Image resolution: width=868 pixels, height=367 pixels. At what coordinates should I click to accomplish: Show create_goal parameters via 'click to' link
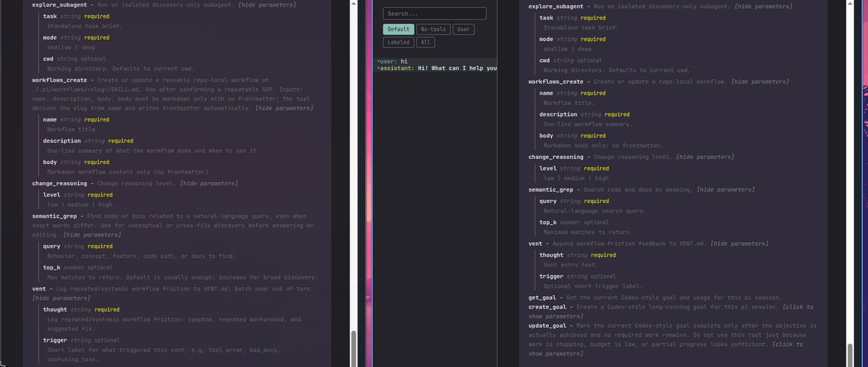click(797, 307)
